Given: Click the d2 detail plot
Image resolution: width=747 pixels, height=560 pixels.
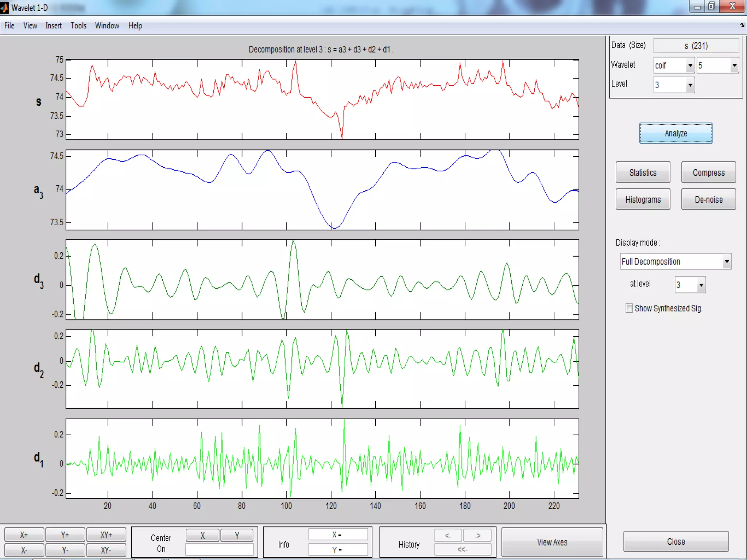Looking at the screenshot, I should pos(322,369).
